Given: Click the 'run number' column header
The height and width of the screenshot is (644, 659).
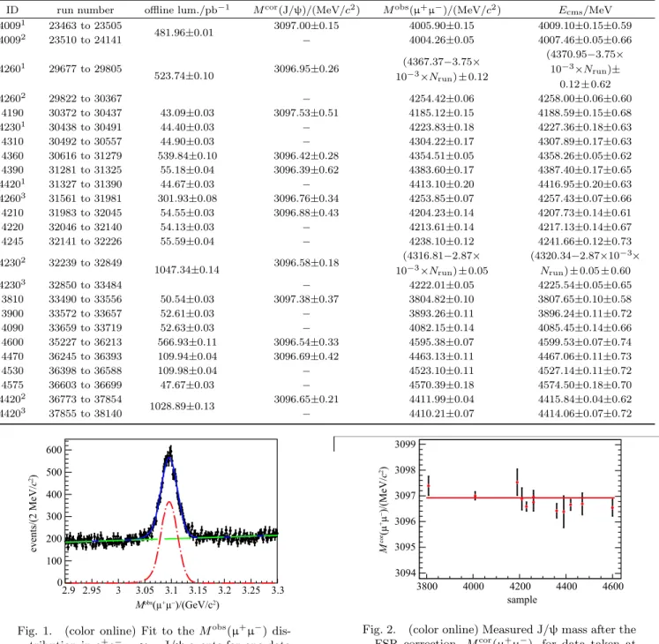Looking at the screenshot, I should pos(86,10).
